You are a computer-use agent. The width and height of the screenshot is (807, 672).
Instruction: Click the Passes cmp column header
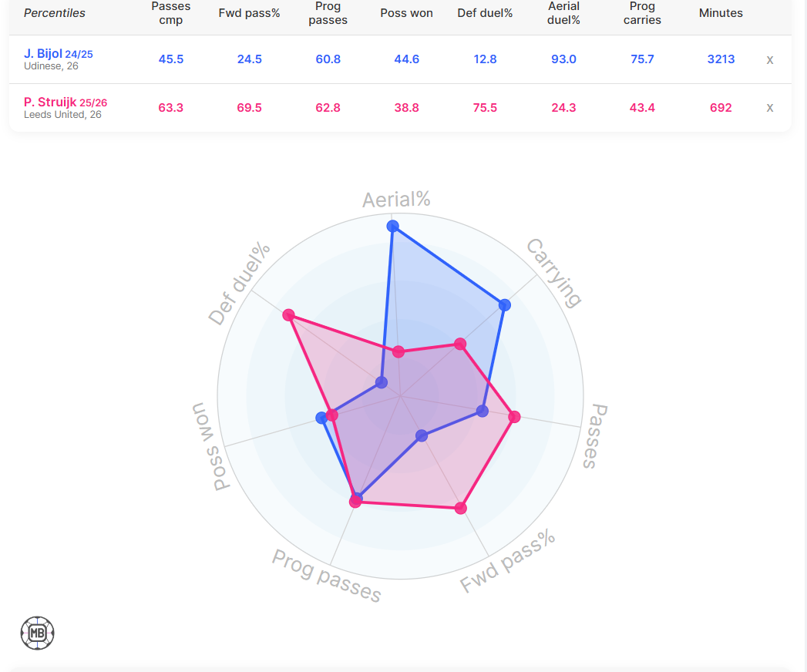click(x=171, y=13)
